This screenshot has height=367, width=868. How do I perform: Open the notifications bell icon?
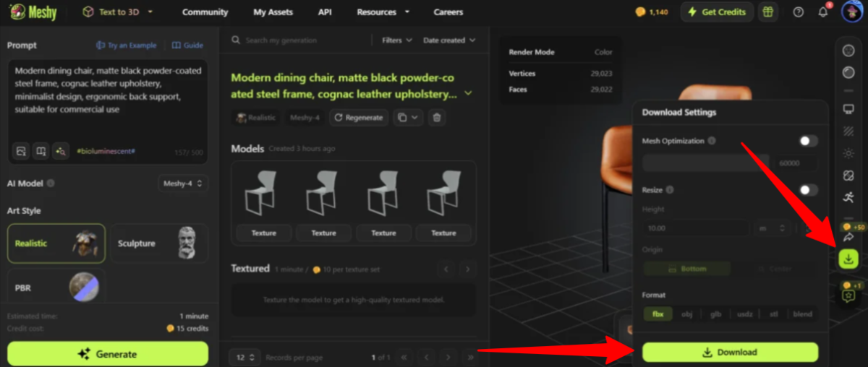click(824, 12)
